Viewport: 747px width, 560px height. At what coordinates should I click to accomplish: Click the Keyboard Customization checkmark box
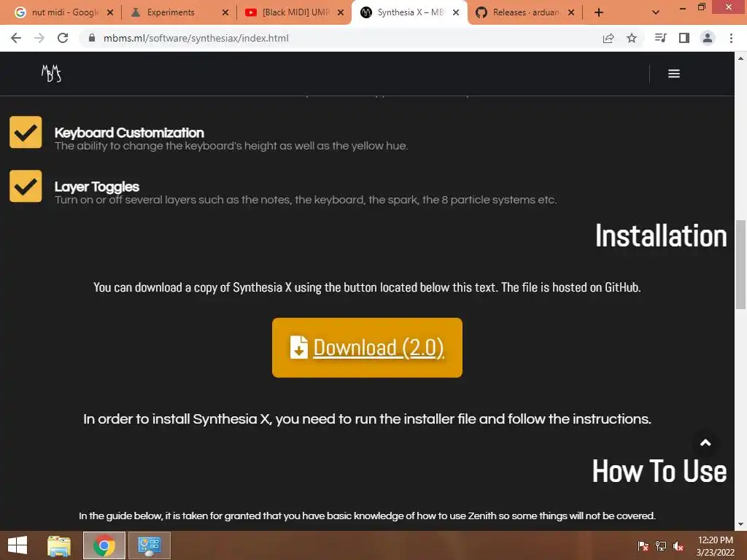[26, 132]
